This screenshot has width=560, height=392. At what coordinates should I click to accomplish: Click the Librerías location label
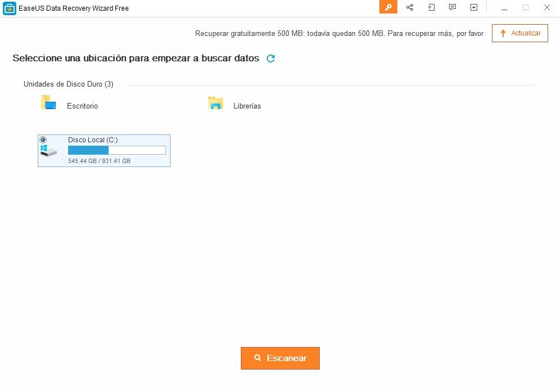(x=247, y=106)
